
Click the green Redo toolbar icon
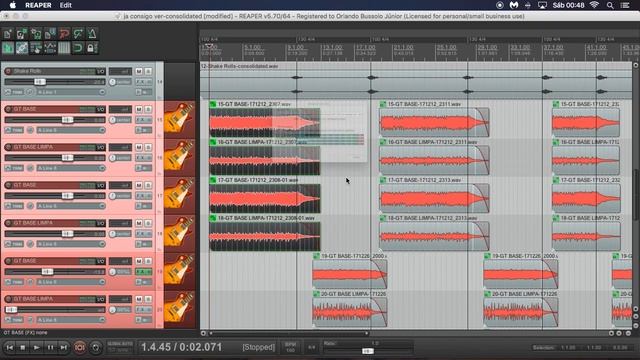(x=78, y=33)
